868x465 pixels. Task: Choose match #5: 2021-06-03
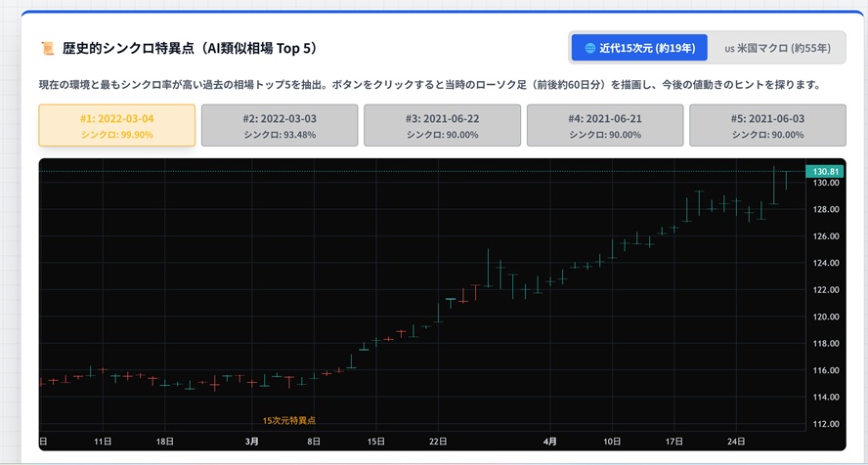(767, 126)
